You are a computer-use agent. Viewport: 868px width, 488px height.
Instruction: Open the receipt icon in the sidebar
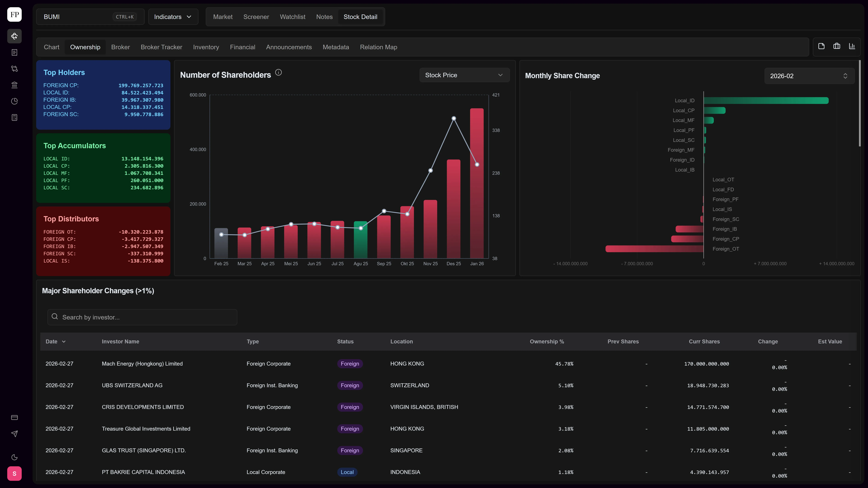click(14, 53)
